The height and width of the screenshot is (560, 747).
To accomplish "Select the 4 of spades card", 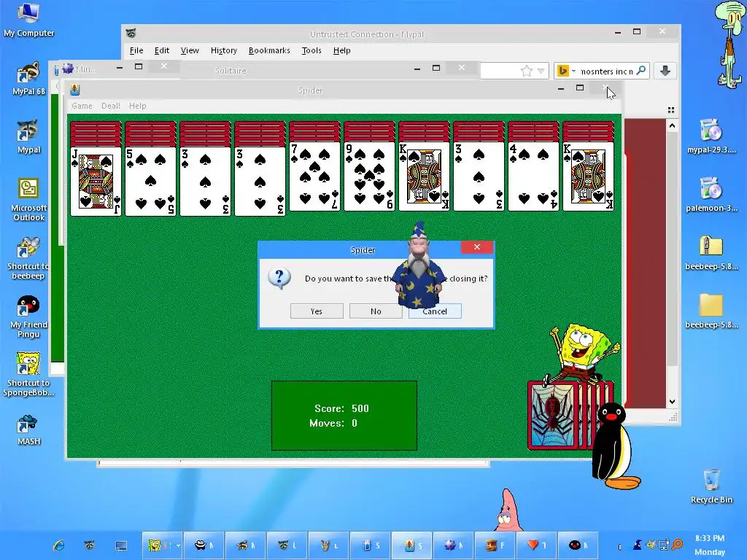I will coord(533,176).
